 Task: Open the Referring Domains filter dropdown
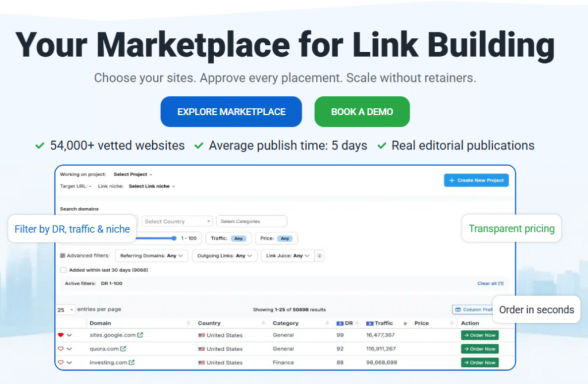(152, 255)
